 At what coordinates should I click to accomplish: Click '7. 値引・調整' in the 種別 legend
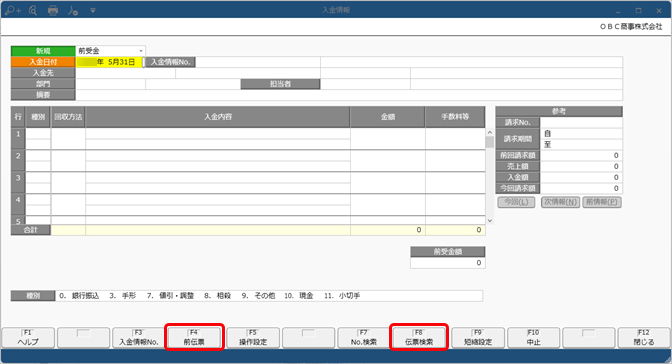click(171, 296)
